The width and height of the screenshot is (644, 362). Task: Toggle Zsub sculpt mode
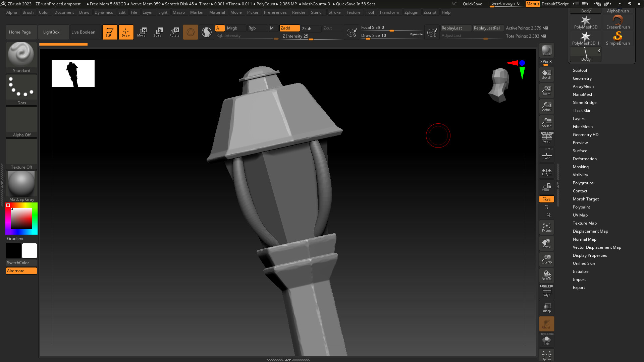[x=307, y=28]
